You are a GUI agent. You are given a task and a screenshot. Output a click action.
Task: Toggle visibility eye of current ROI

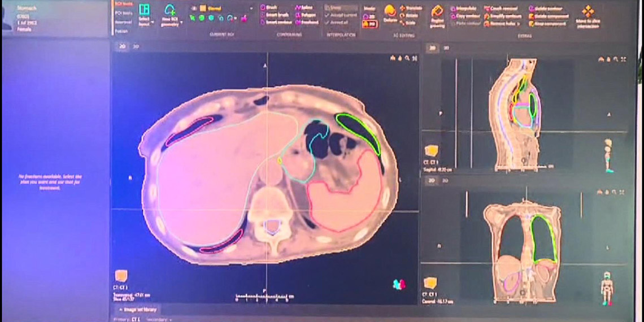point(194,8)
